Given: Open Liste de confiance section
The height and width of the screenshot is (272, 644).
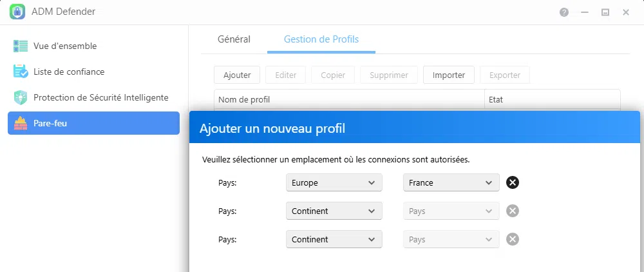Looking at the screenshot, I should [x=69, y=72].
